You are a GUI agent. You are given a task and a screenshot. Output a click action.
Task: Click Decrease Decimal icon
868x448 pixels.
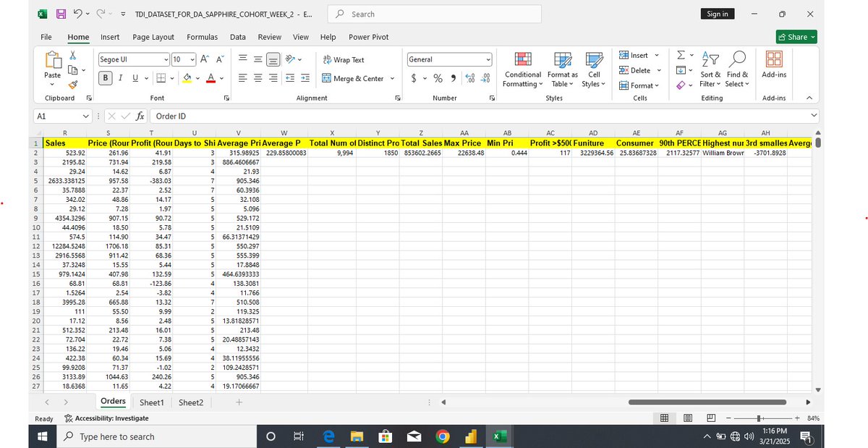point(485,78)
